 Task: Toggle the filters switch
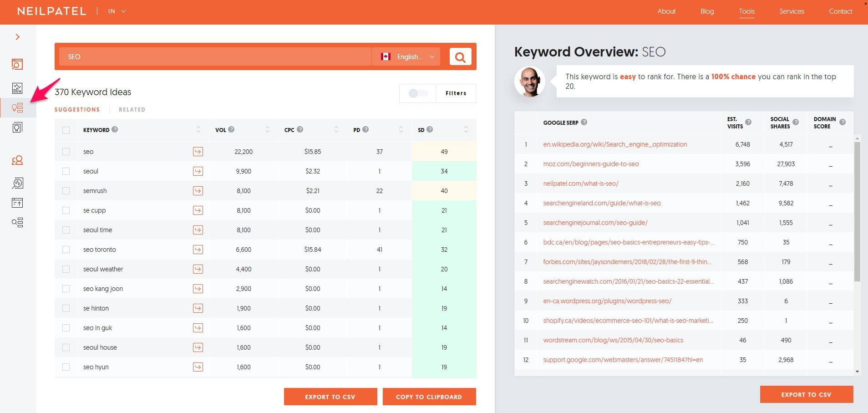418,93
